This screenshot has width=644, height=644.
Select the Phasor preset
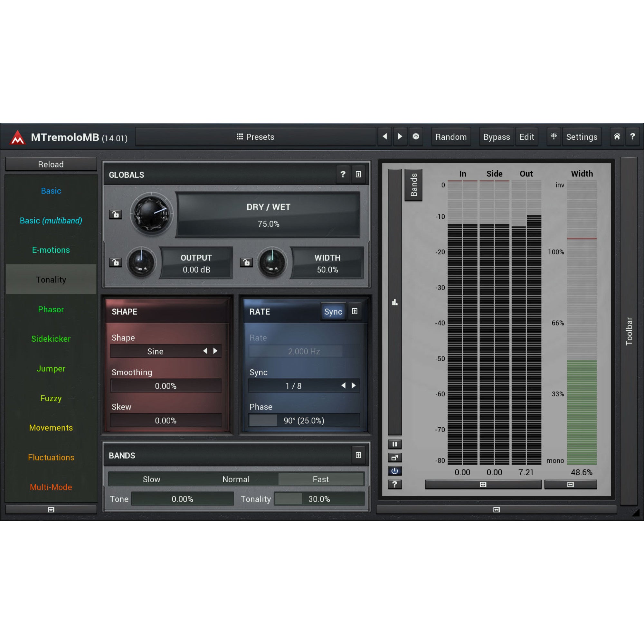(x=51, y=309)
